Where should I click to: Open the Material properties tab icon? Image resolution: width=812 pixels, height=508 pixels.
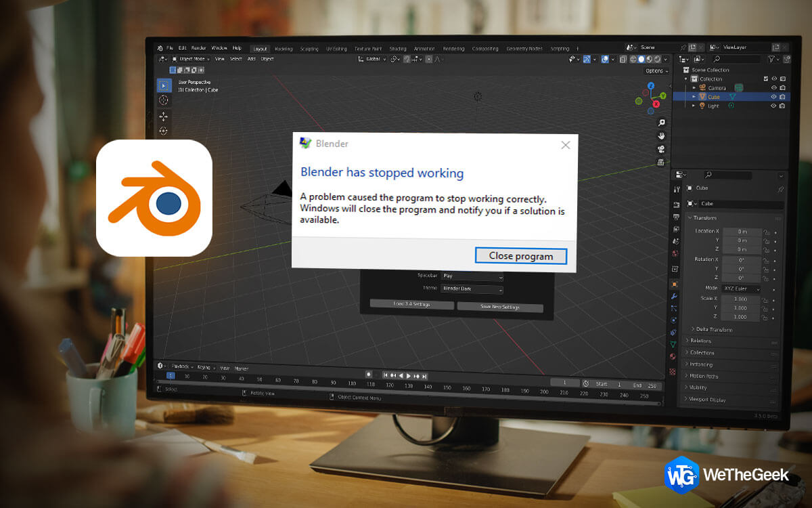673,356
